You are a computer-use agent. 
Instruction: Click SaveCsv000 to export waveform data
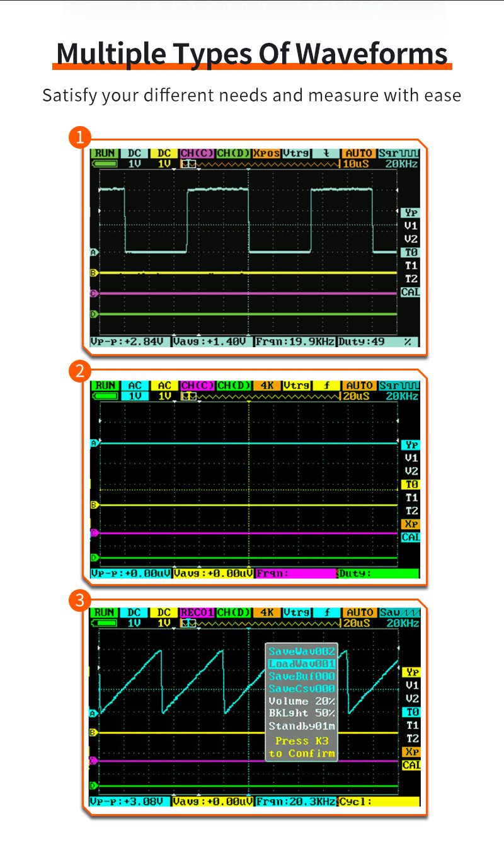coord(301,688)
